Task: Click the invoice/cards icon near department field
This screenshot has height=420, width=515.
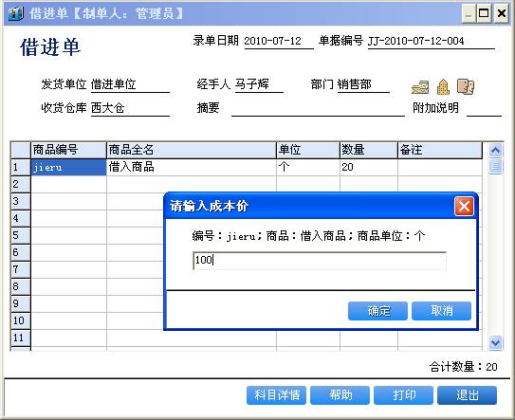Action: pos(420,87)
